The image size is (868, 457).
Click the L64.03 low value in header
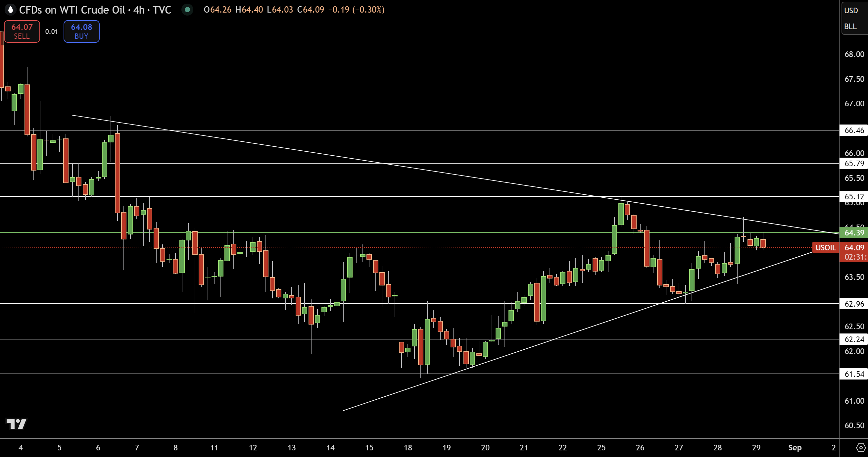pyautogui.click(x=280, y=9)
